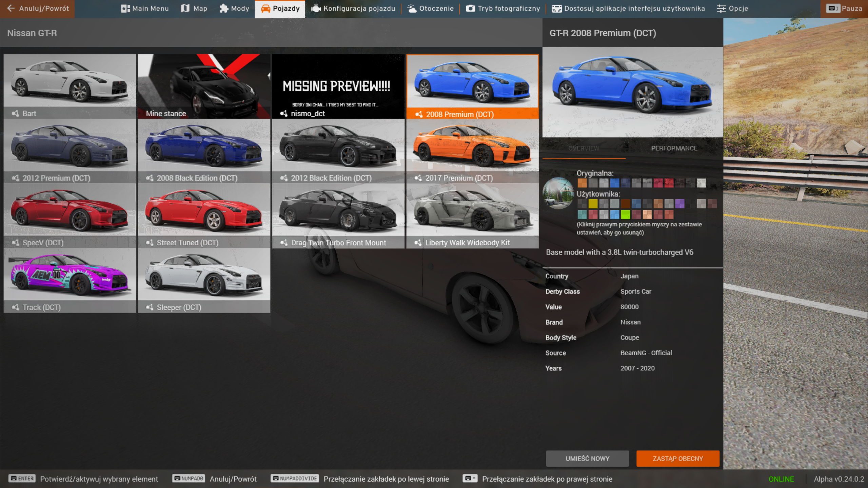Screen dimensions: 868x488
Task: Click the config icon beside SpecV (DCT)
Action: point(15,243)
